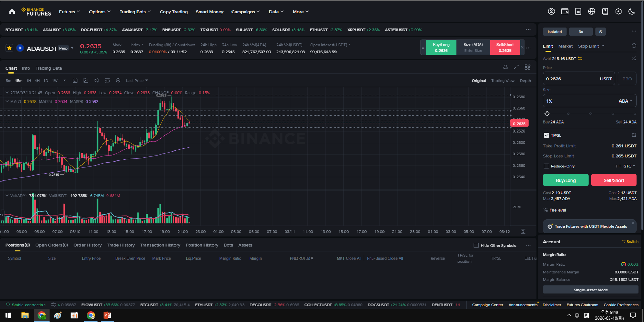Reset chart scale icon at the time axis

point(523,231)
